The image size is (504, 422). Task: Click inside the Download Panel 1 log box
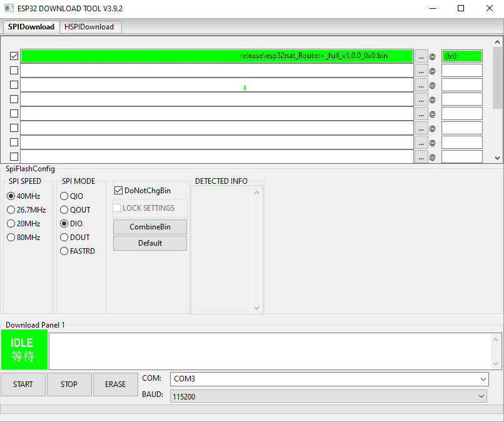(270, 351)
